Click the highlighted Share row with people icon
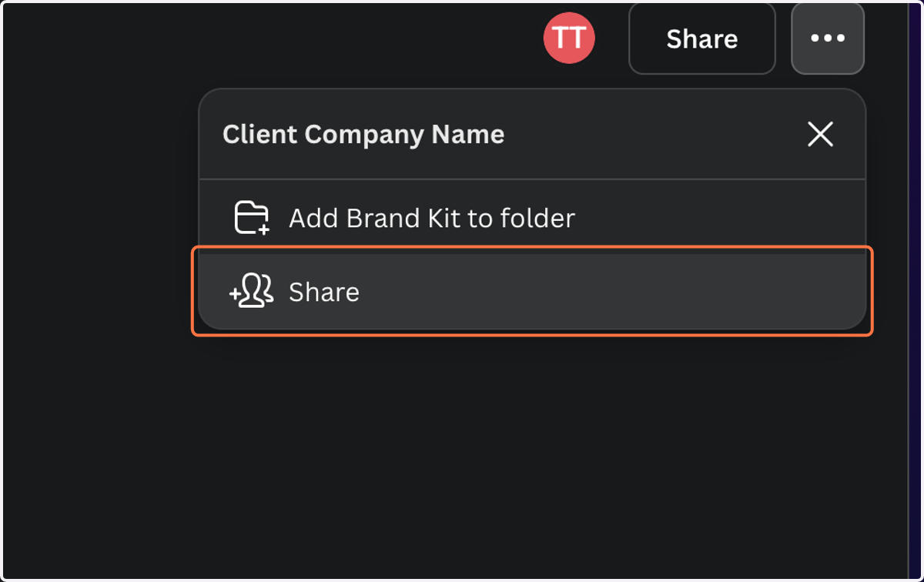The height and width of the screenshot is (582, 924). coord(532,292)
